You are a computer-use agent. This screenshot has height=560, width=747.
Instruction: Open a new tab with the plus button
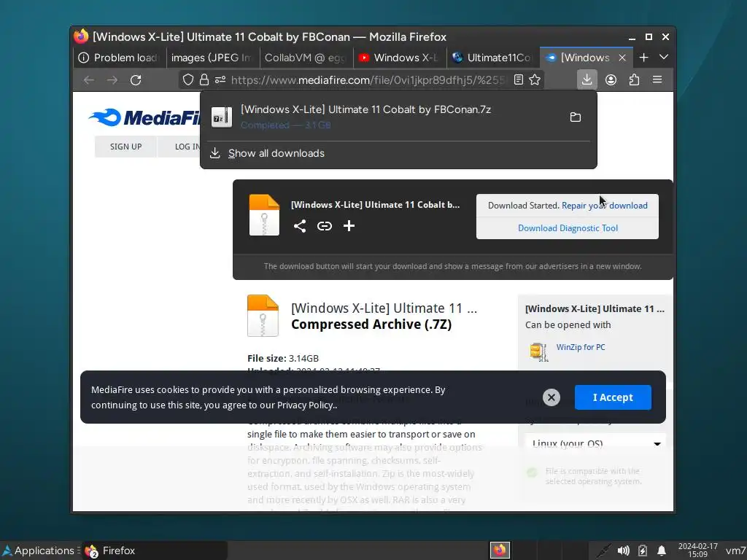(x=643, y=57)
